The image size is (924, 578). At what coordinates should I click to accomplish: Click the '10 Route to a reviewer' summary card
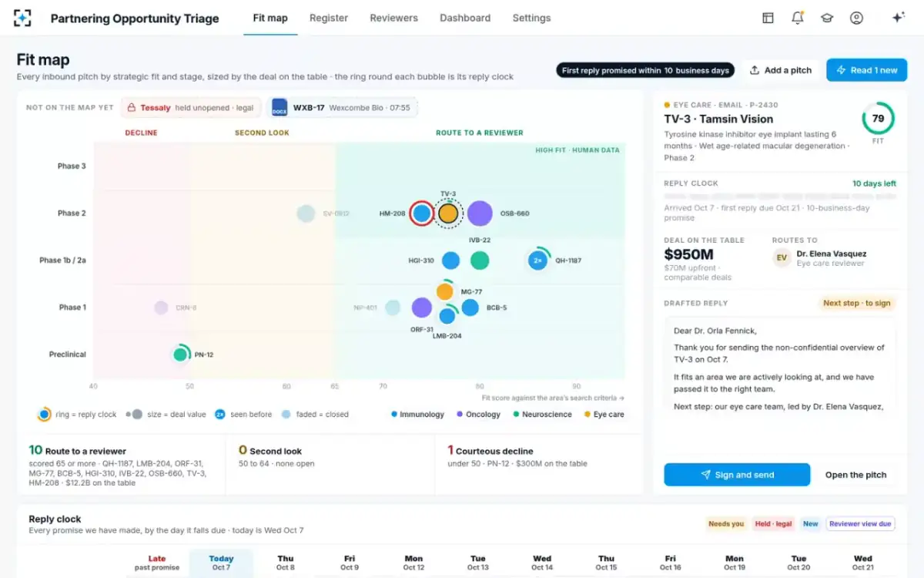coord(121,465)
